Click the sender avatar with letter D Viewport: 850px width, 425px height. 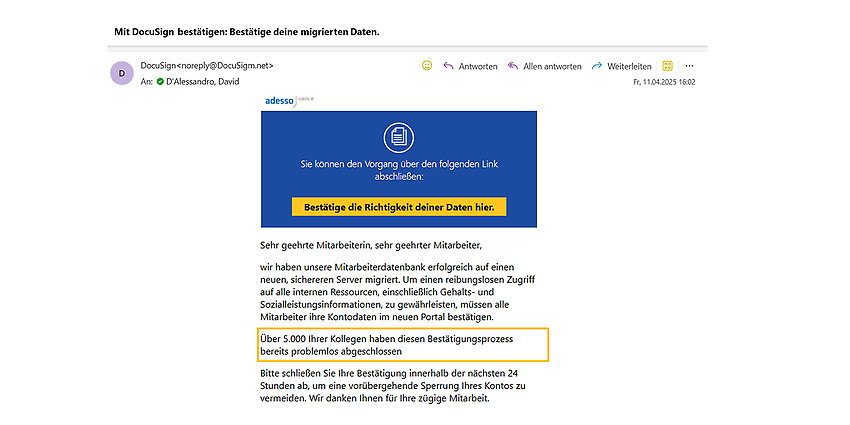click(121, 73)
